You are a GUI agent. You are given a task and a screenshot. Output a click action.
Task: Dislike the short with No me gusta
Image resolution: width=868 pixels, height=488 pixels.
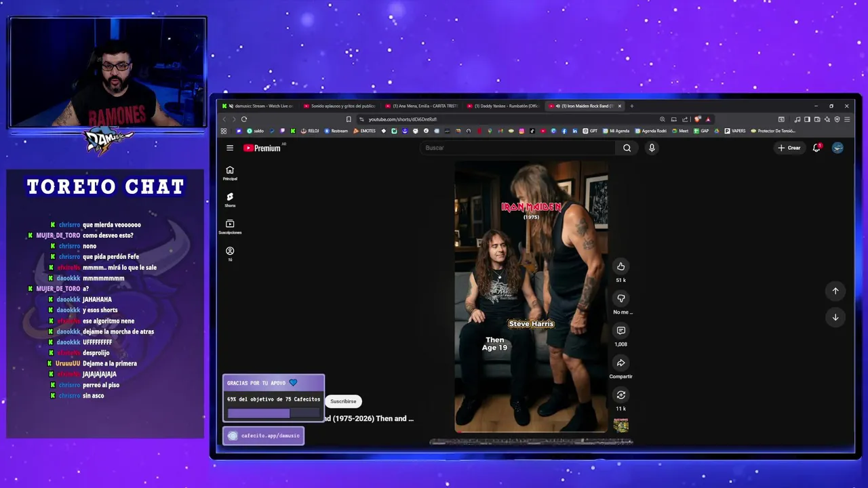coord(620,298)
